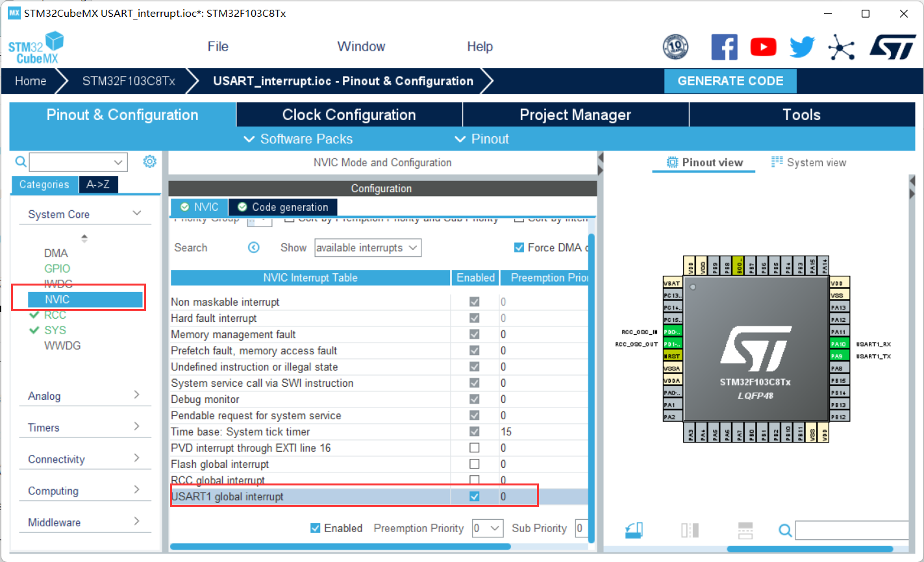
Task: Select the PA10 pin on the chip
Action: tap(840, 344)
